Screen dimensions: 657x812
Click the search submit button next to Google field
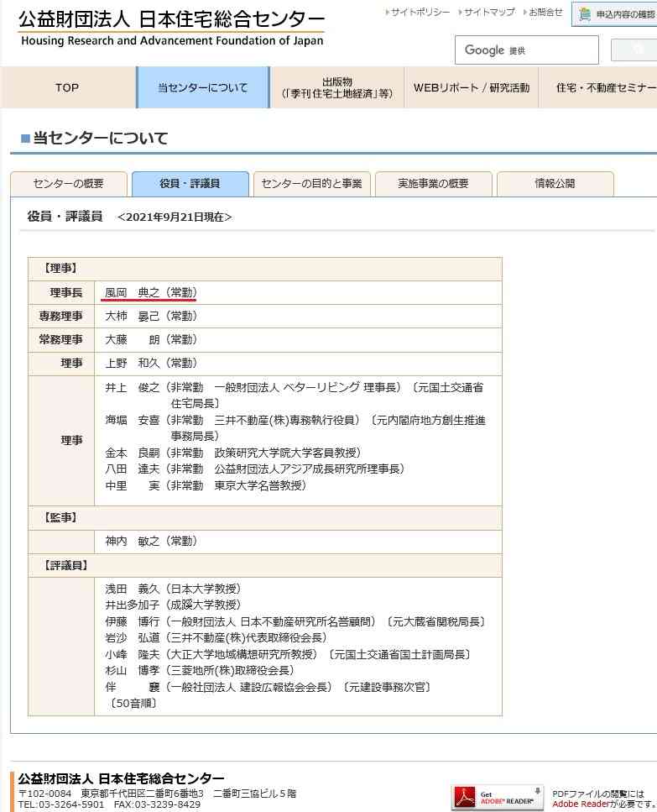click(634, 50)
